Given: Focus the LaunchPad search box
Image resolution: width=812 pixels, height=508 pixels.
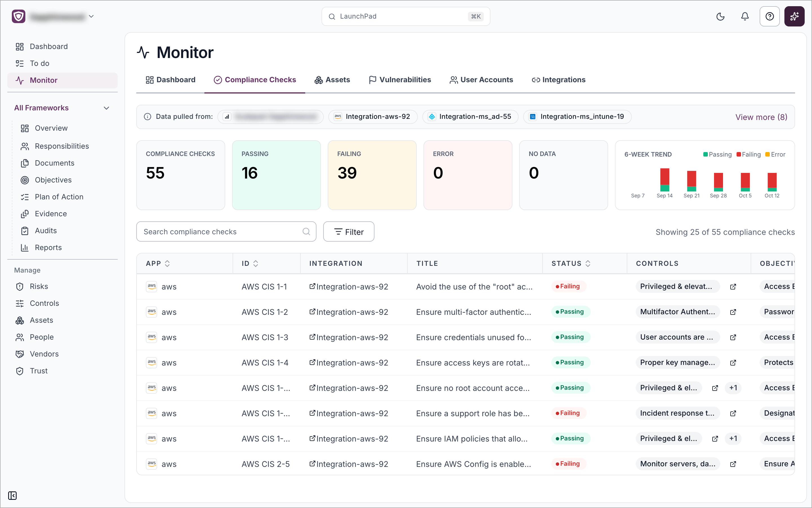Looking at the screenshot, I should 406,16.
